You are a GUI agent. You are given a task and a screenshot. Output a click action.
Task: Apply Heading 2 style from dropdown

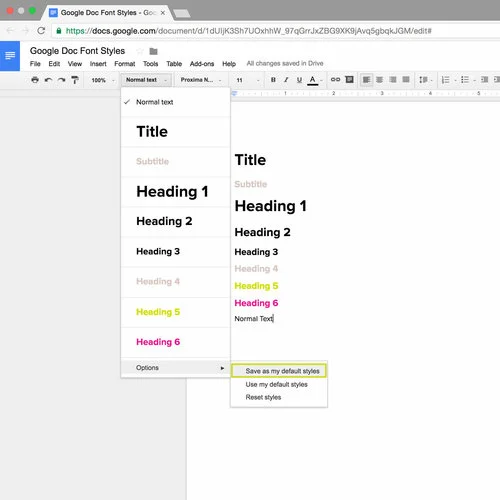pos(176,221)
